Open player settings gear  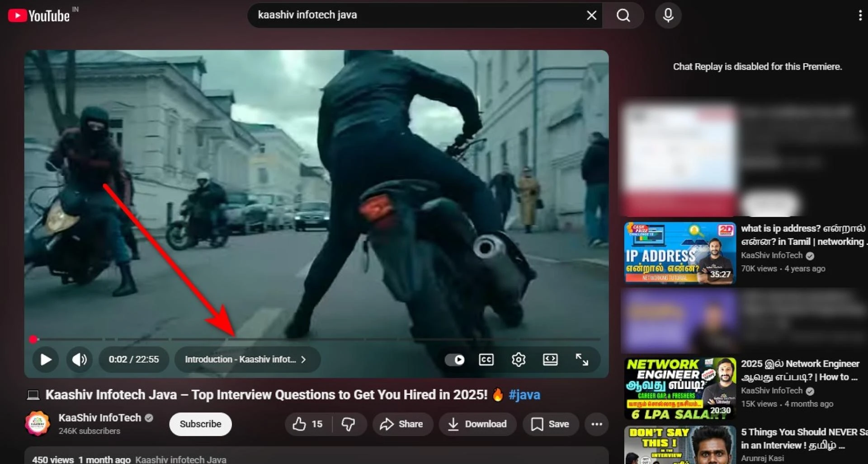(x=518, y=360)
